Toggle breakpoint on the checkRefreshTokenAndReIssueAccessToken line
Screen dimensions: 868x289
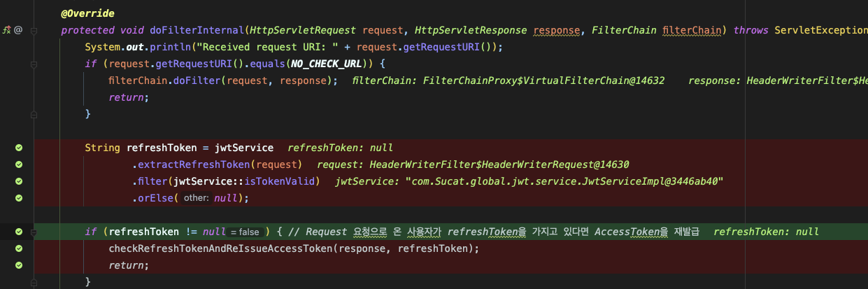(19, 248)
